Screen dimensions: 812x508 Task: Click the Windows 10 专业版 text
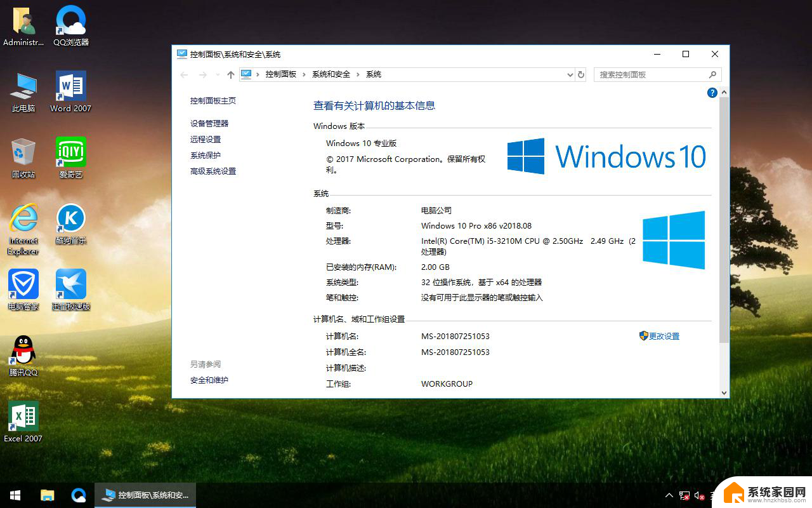361,144
